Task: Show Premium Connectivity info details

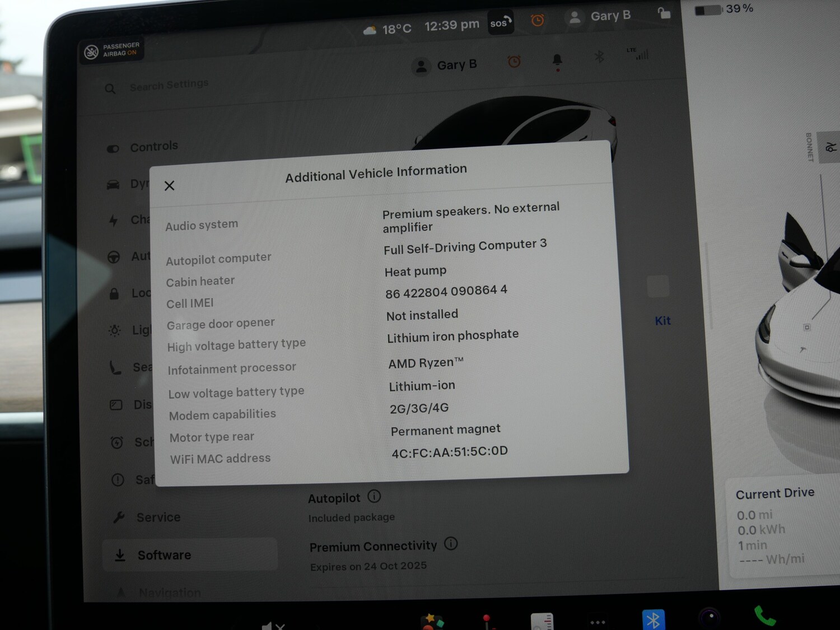Action: tap(451, 544)
